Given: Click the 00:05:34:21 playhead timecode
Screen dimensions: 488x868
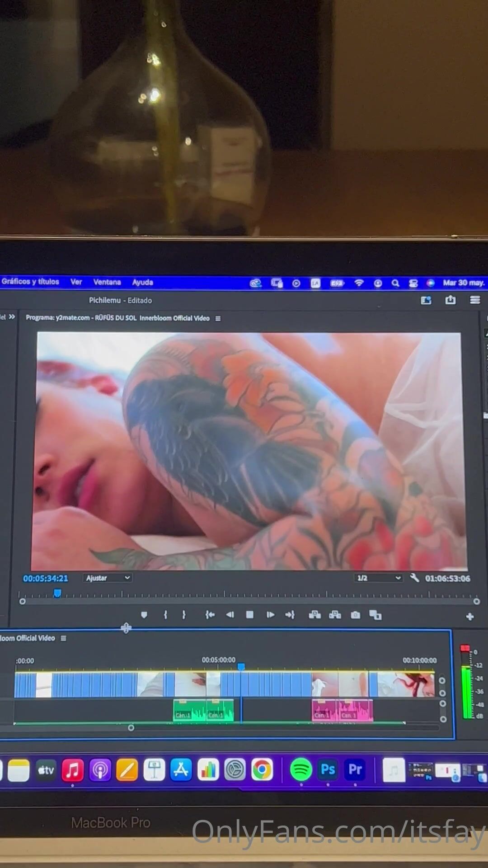Looking at the screenshot, I should (x=46, y=578).
